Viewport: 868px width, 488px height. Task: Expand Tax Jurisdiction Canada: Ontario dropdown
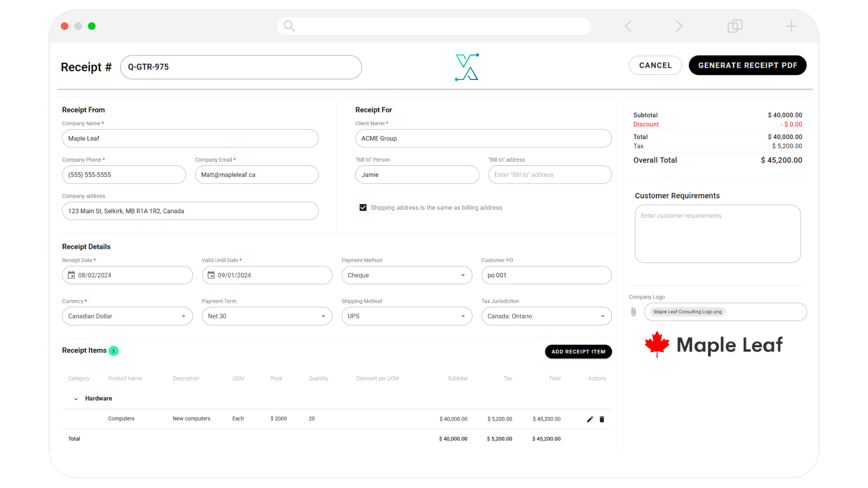[546, 316]
